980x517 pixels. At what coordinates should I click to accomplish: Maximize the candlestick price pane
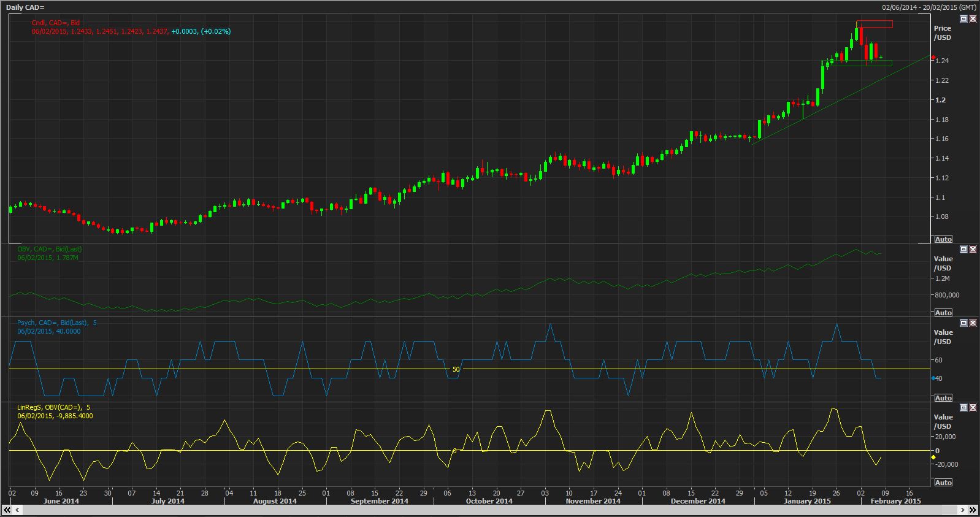tap(963, 19)
